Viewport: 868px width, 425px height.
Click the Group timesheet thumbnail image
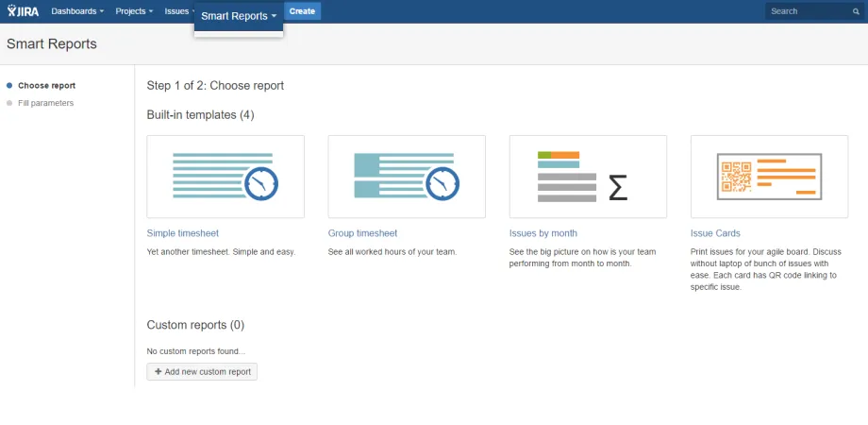(407, 177)
